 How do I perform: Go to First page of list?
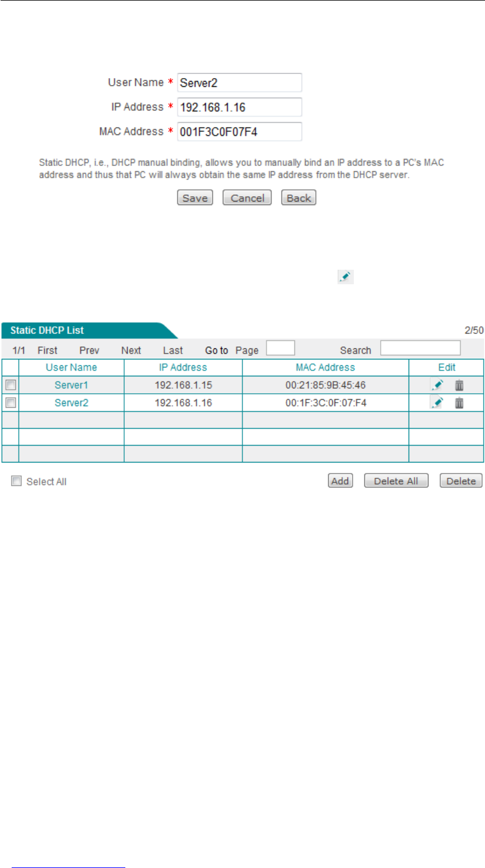pos(47,350)
